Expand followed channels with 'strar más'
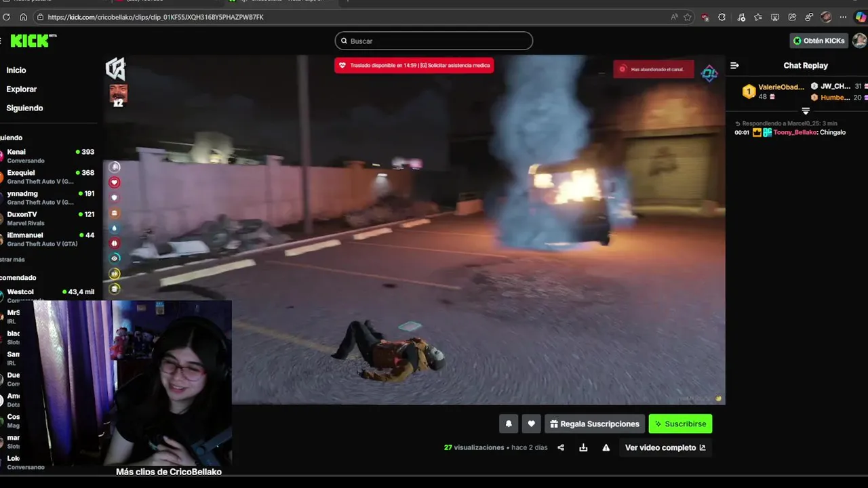Screen dimensions: 868x488 (x=12, y=260)
